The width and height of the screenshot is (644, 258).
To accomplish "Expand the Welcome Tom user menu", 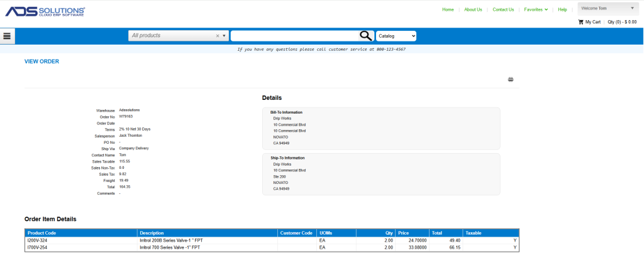I will click(608, 9).
